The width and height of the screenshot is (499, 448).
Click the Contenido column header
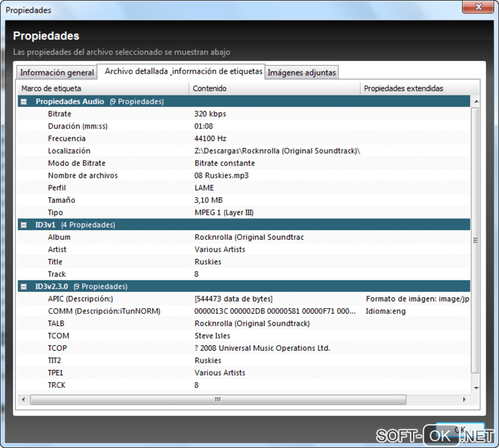(x=274, y=89)
